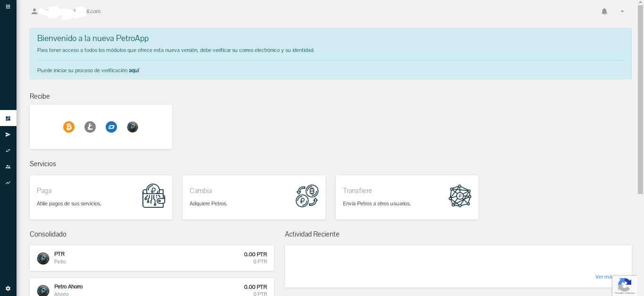644x296 pixels.
Task: Click the PTR coin icon in Consolidado
Action: [43, 258]
